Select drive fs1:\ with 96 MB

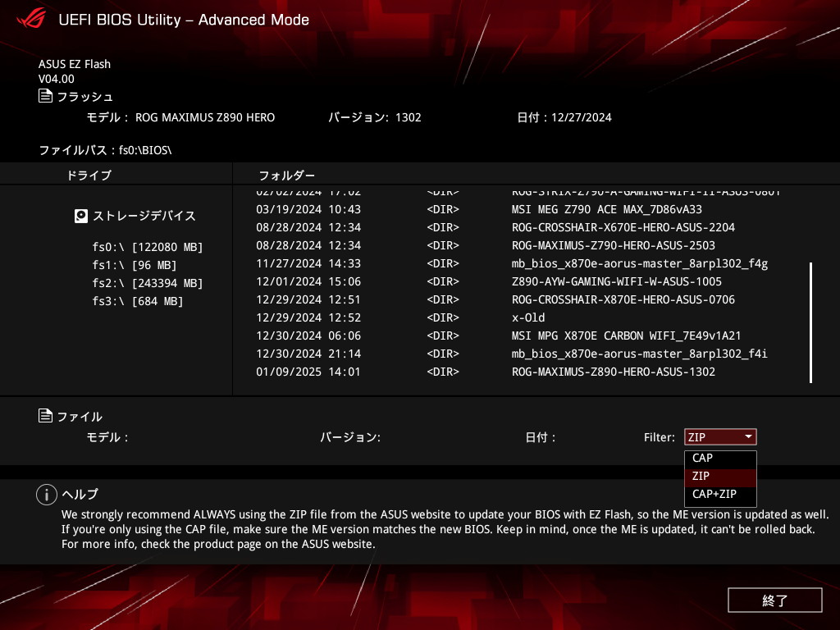pos(135,265)
